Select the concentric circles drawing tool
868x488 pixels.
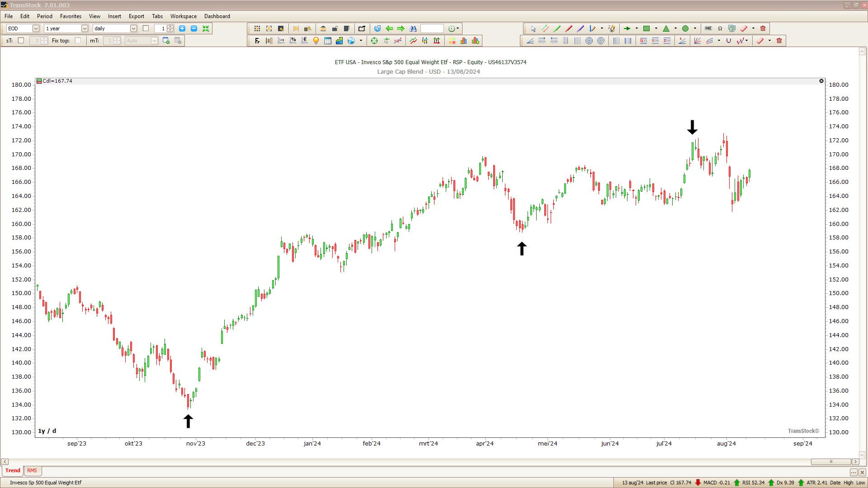(589, 41)
